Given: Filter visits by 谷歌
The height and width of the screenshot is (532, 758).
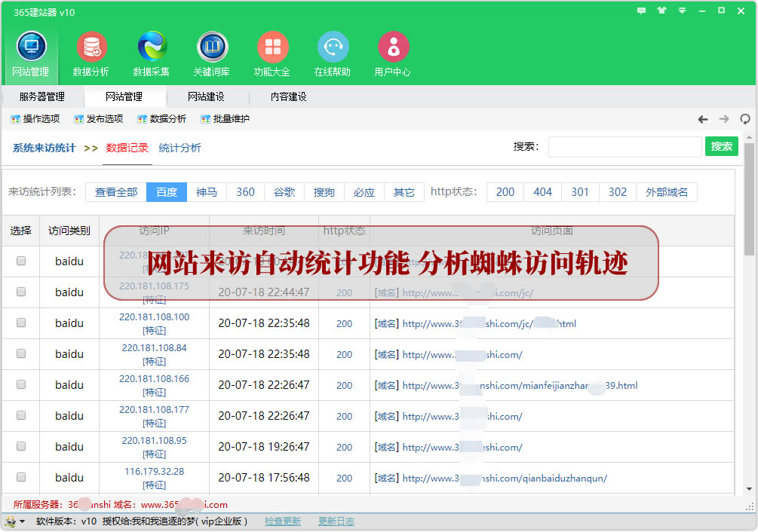Looking at the screenshot, I should [284, 192].
